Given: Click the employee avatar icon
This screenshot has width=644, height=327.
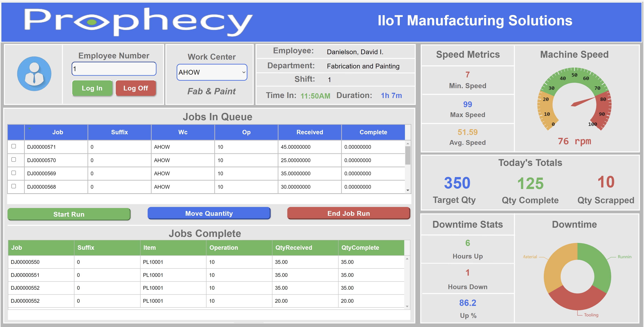Looking at the screenshot, I should (x=34, y=74).
